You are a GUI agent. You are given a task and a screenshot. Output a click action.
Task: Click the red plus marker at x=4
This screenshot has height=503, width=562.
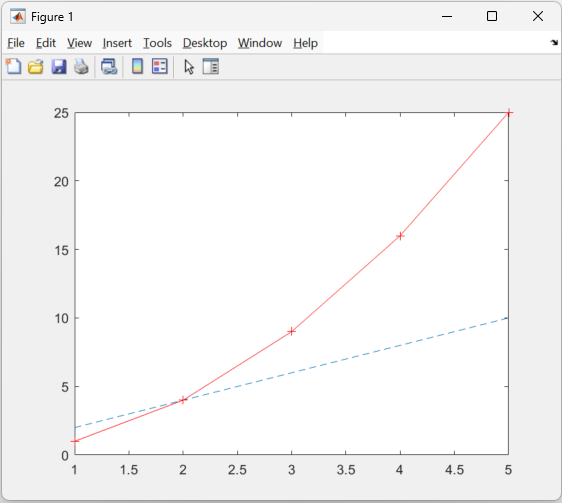pyautogui.click(x=400, y=236)
